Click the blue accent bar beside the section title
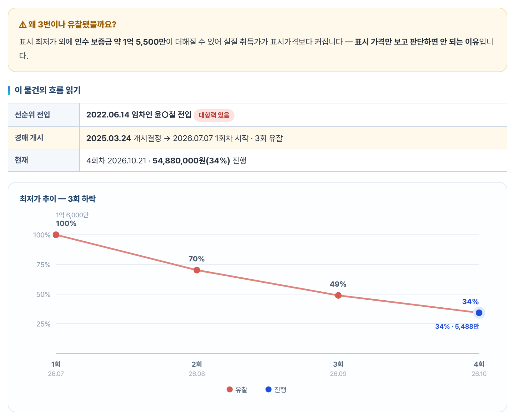 (9, 90)
